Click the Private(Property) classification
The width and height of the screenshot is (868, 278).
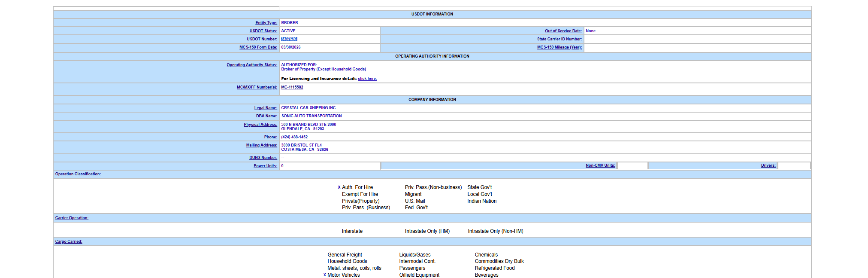361,201
